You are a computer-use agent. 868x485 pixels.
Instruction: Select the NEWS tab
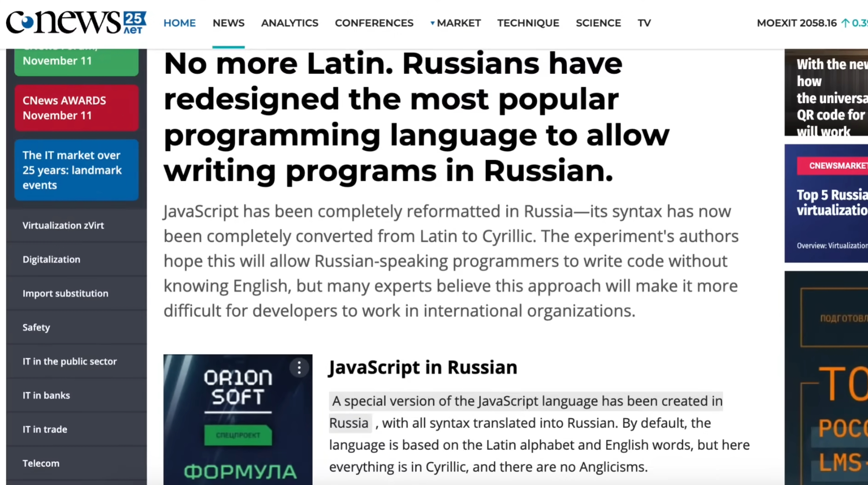[x=228, y=23]
